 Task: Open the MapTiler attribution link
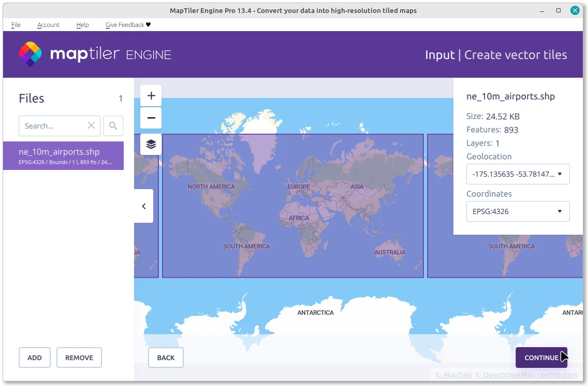coord(454,375)
